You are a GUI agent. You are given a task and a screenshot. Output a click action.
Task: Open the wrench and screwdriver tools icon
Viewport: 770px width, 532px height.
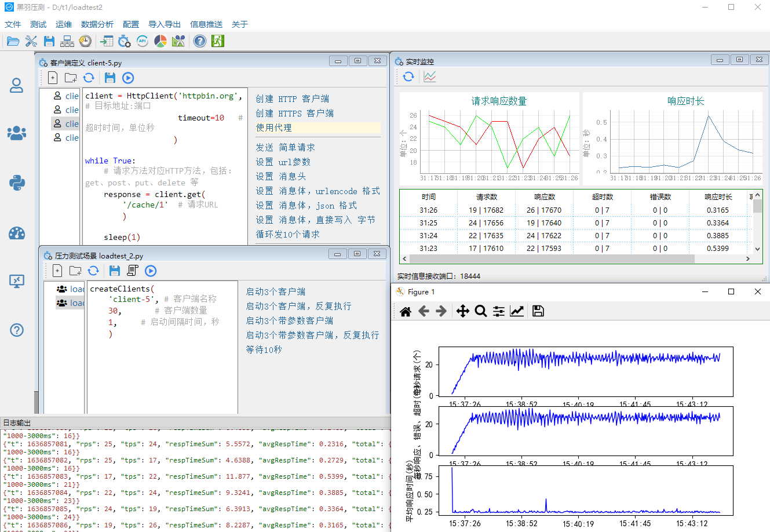tap(31, 41)
